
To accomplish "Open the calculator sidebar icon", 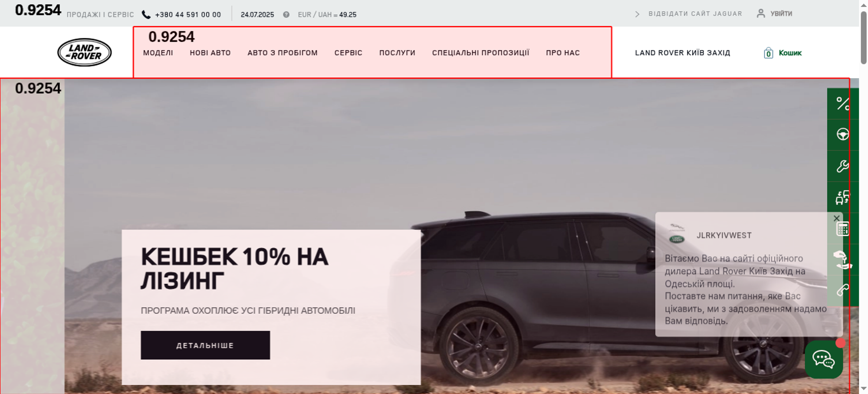I will 843,229.
